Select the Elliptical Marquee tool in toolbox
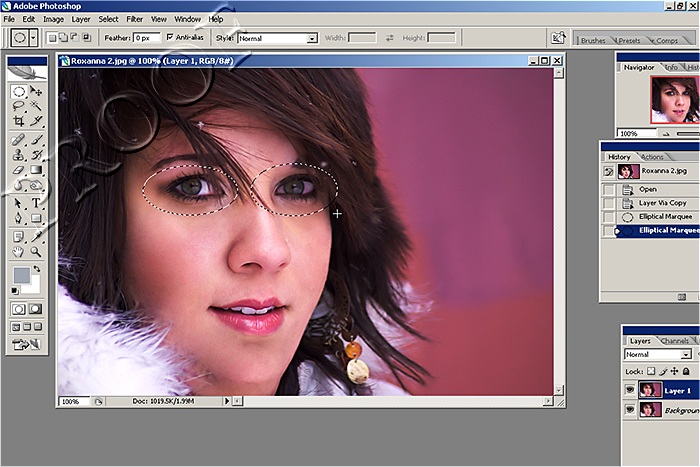 coord(18,92)
